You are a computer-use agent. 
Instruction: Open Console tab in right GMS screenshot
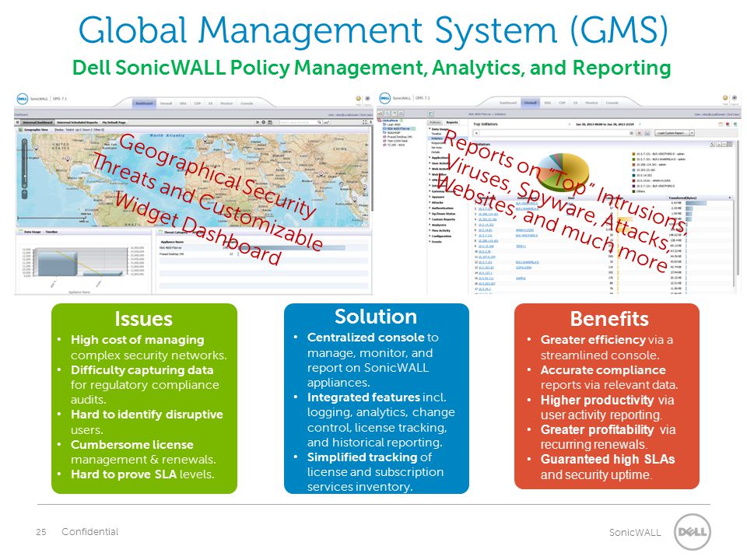point(612,103)
